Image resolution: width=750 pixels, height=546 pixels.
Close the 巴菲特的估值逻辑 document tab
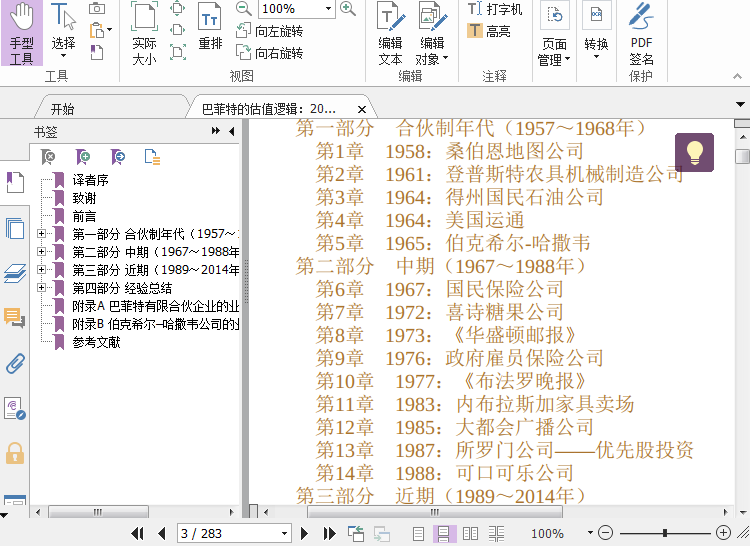[362, 109]
